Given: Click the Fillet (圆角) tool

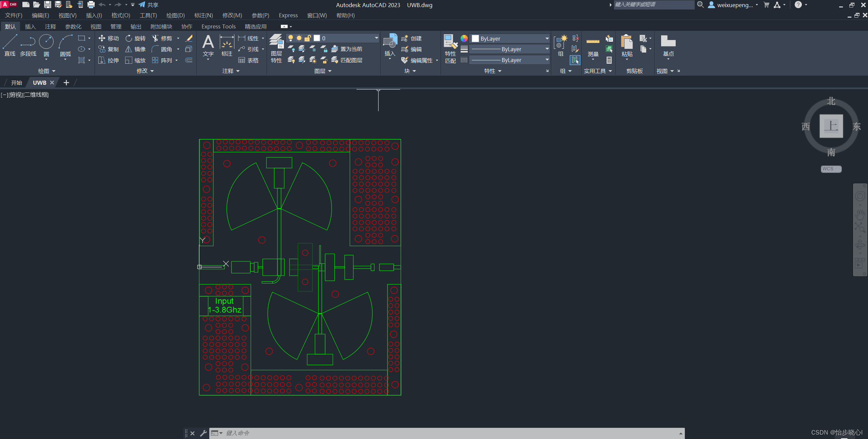Looking at the screenshot, I should [x=162, y=49].
